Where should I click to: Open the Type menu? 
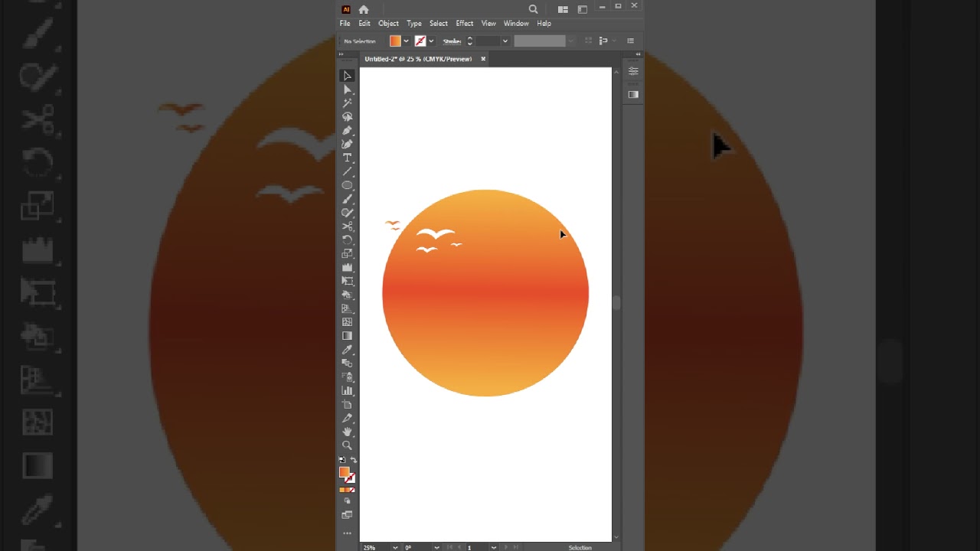pos(414,24)
